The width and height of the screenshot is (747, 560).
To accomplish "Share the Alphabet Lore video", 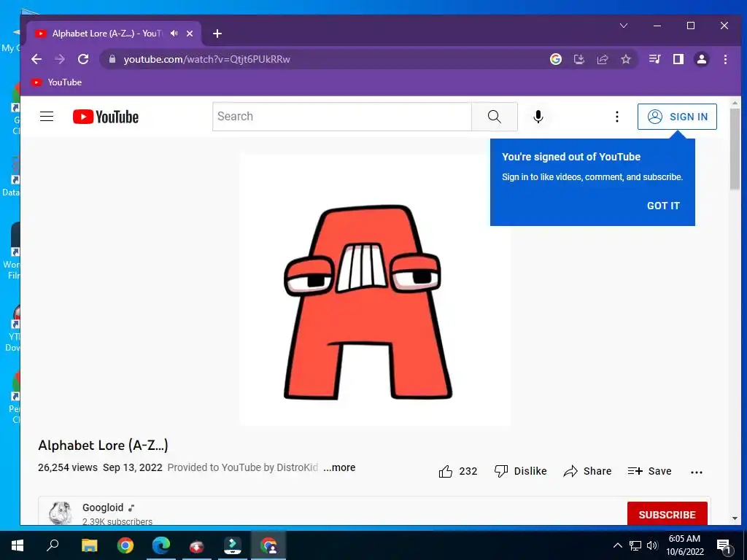I will (587, 471).
